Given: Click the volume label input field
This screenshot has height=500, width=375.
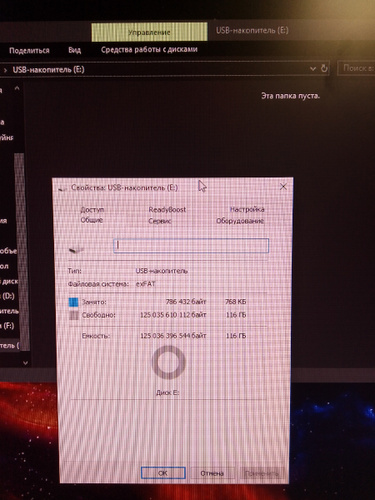Looking at the screenshot, I should point(191,245).
